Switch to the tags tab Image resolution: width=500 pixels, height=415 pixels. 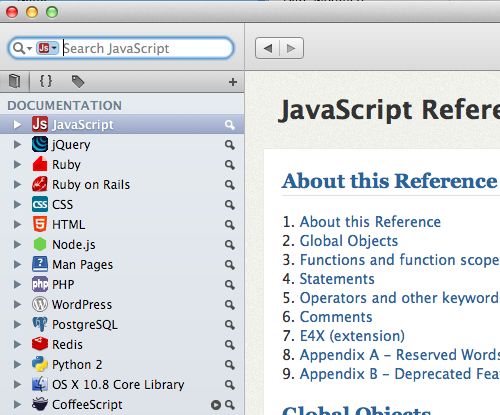click(x=78, y=82)
